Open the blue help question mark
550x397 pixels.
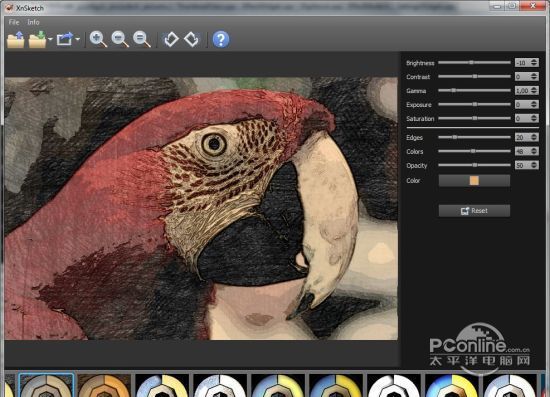point(221,39)
